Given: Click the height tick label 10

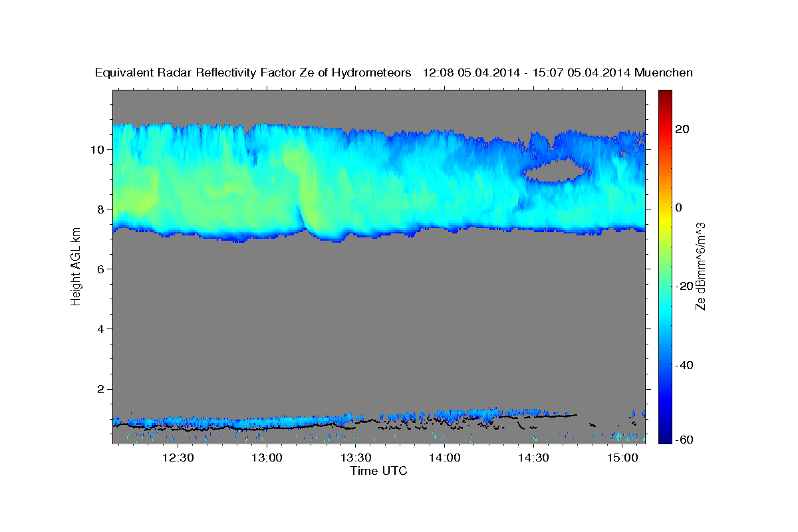Looking at the screenshot, I should point(99,149).
